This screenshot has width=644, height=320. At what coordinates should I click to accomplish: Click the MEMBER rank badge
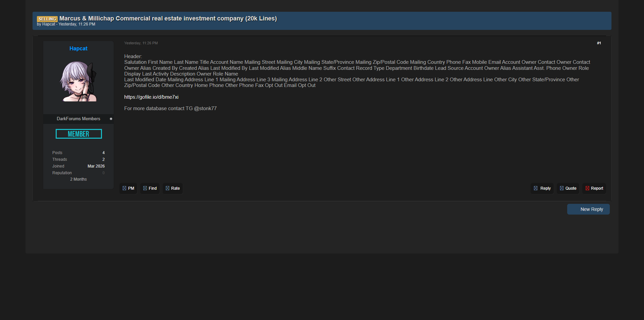[78, 134]
